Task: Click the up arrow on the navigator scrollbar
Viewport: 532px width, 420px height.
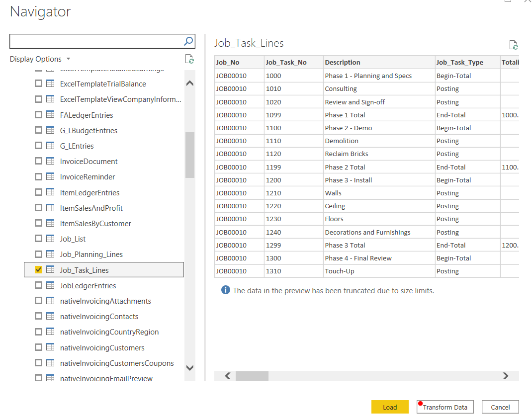Action: 189,83
